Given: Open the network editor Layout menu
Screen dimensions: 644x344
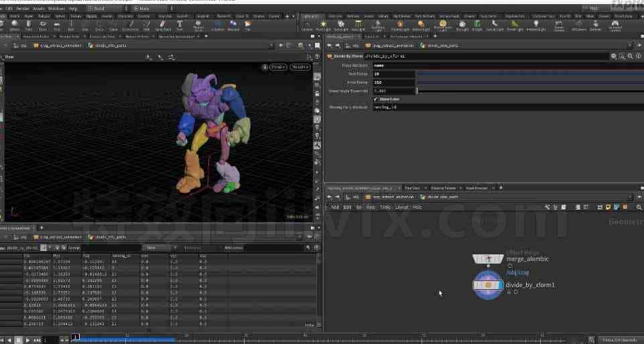Looking at the screenshot, I should click(401, 207).
